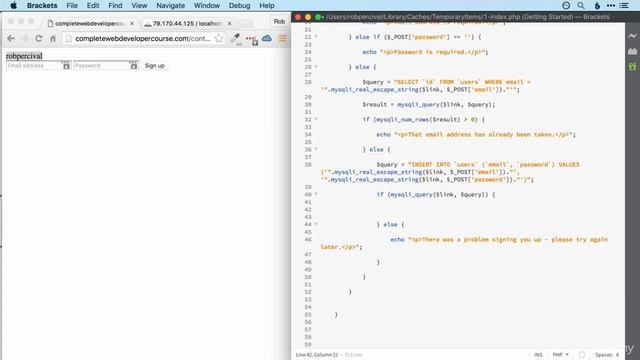Viewport: 640px width, 360px height.
Task: Click the cloud extension icon in browser
Action: (x=267, y=38)
